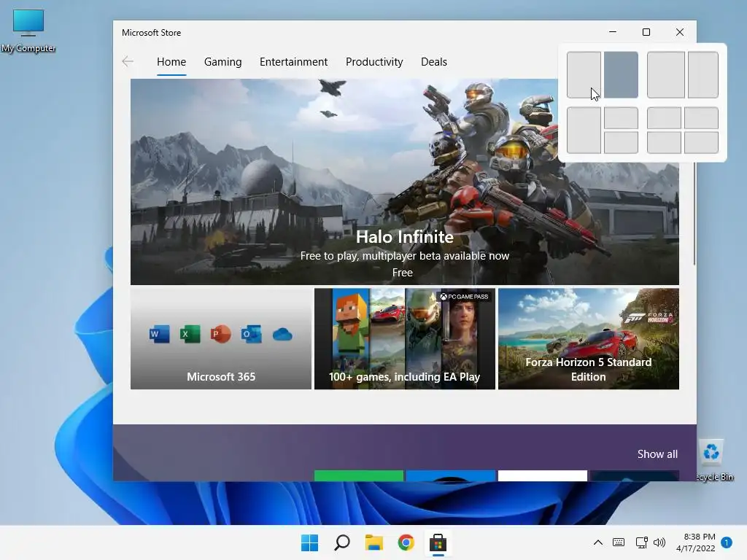Click the OneDrive cloud icon in 365 tile
The image size is (747, 560).
click(282, 335)
